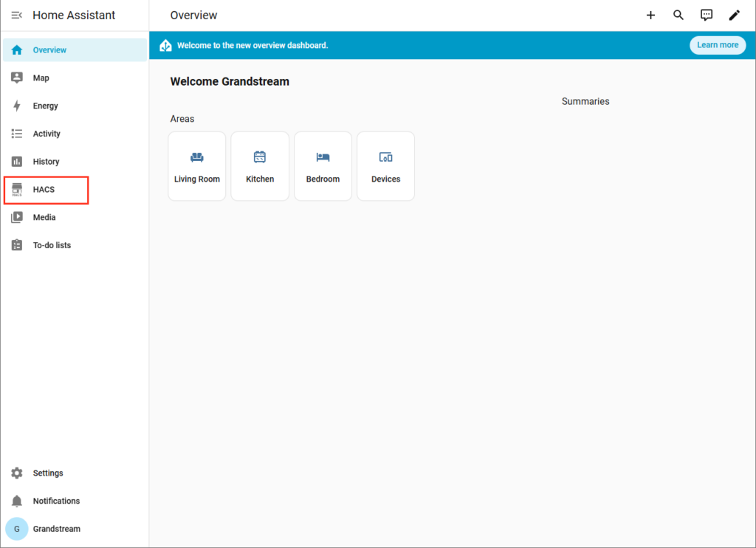Click the HACS store icon
Viewport: 756px width, 548px height.
(x=17, y=190)
